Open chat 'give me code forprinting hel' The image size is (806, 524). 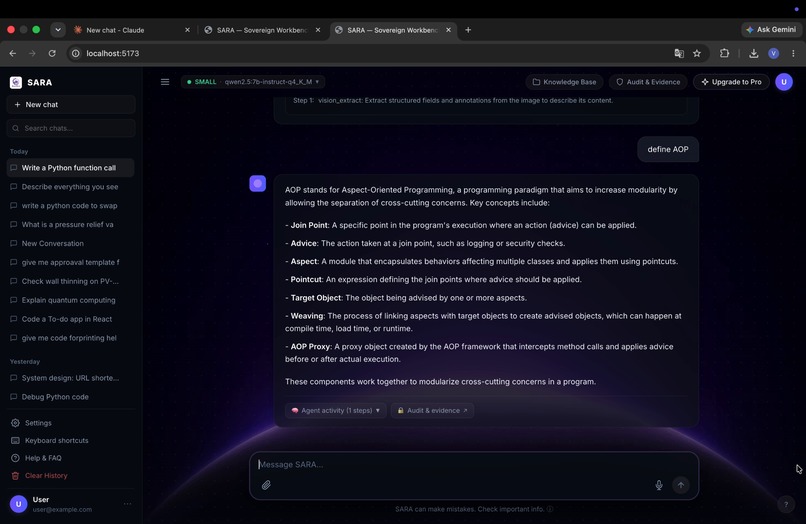click(70, 338)
